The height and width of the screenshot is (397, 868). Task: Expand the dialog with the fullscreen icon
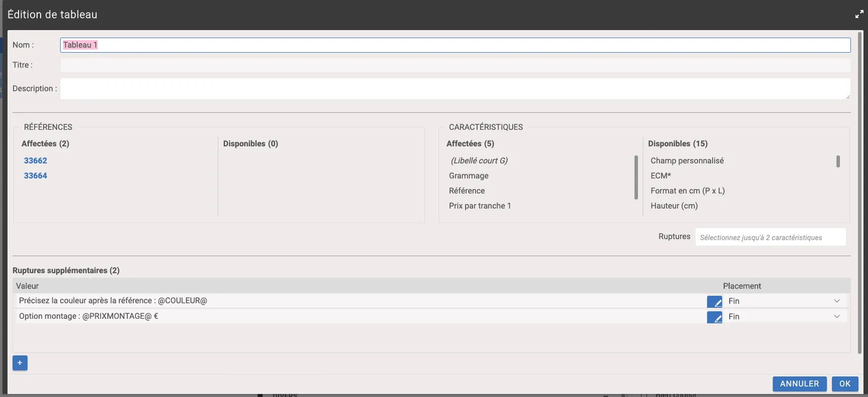[859, 15]
